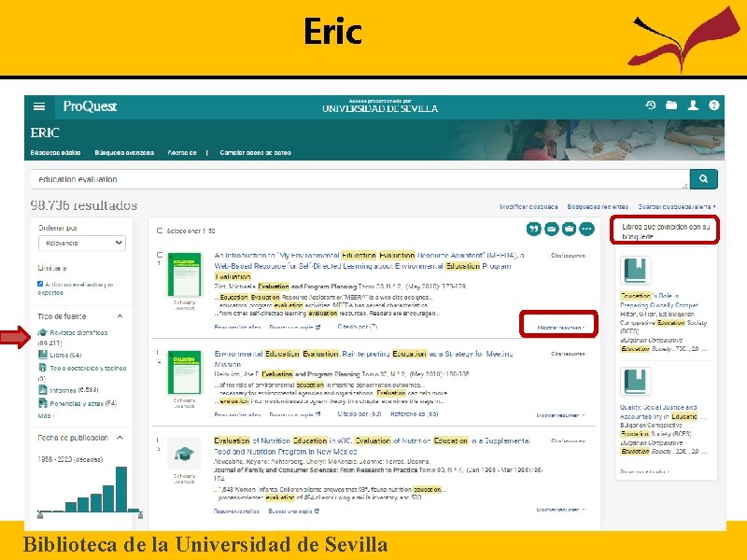Email selected results envelope icon
747x560 pixels.
point(551,229)
